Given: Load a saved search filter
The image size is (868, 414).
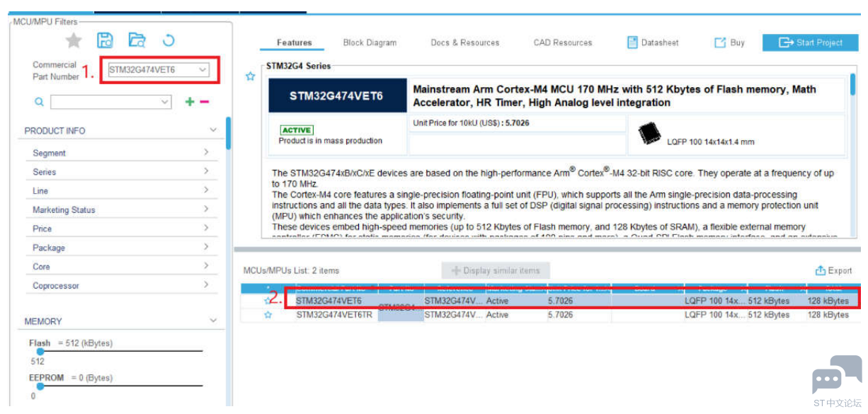Looking at the screenshot, I should tap(137, 40).
